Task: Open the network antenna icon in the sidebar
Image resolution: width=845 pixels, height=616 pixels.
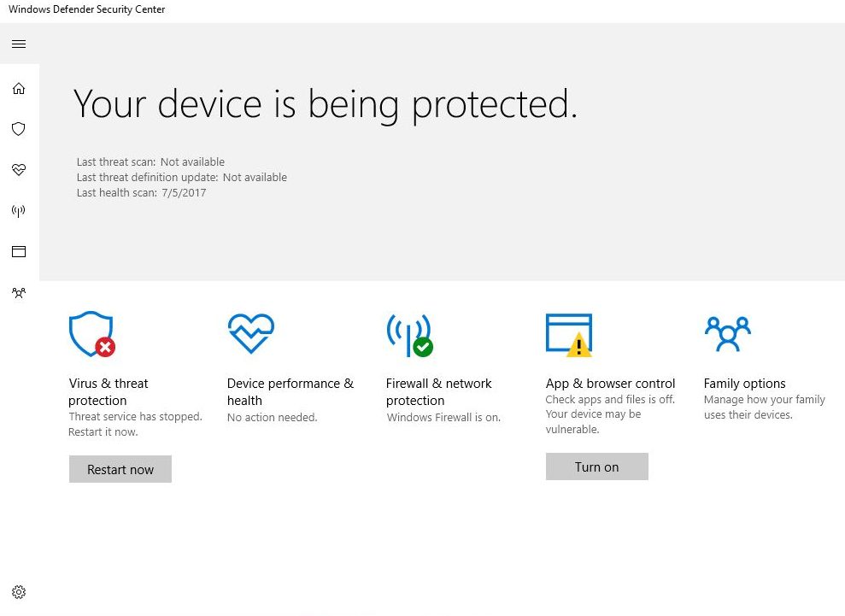Action: 19,211
